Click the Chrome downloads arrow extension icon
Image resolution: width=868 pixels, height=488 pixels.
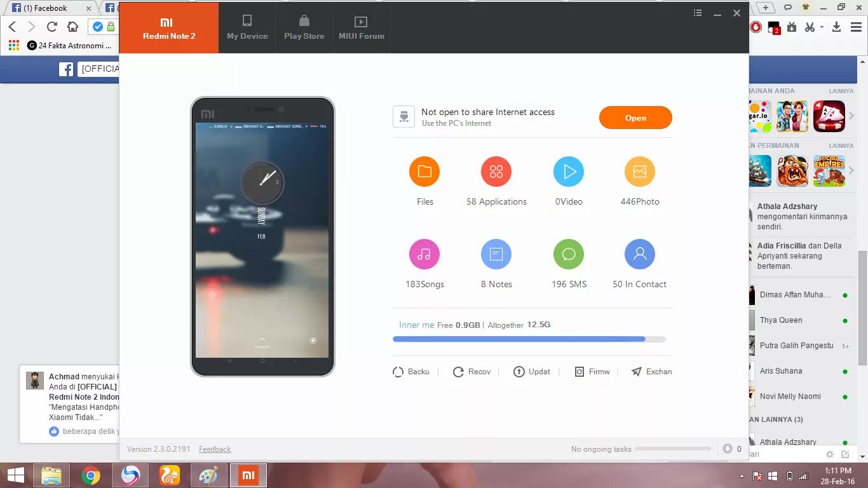pyautogui.click(x=836, y=27)
